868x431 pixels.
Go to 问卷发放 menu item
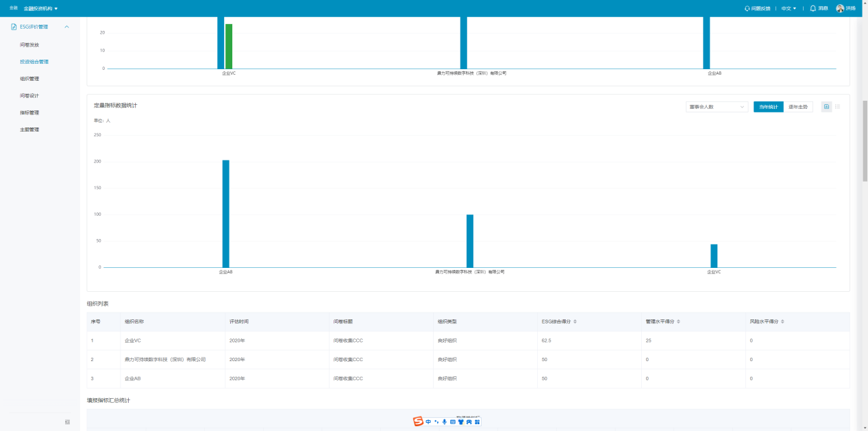(x=29, y=45)
